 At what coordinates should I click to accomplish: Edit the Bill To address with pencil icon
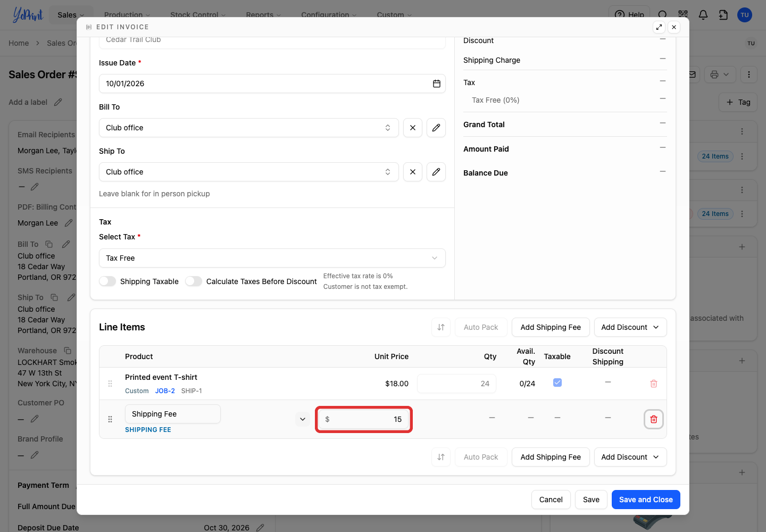[436, 128]
